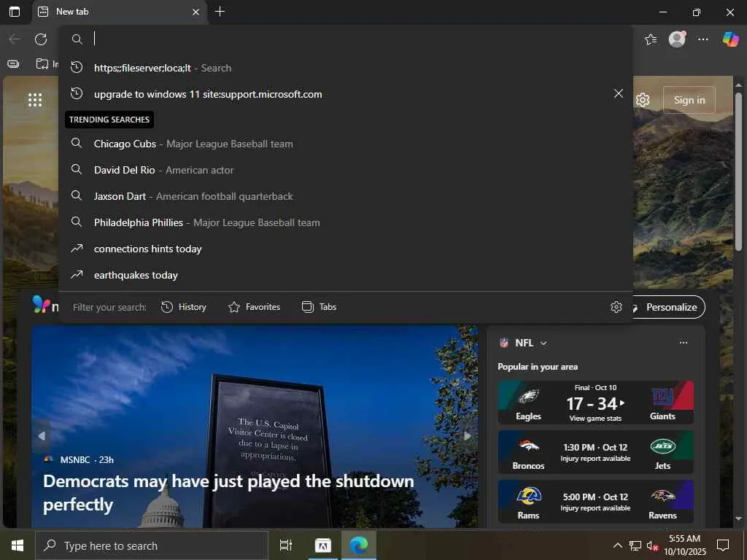The height and width of the screenshot is (560, 747).
Task: Filter search by Favorites
Action: click(x=254, y=307)
